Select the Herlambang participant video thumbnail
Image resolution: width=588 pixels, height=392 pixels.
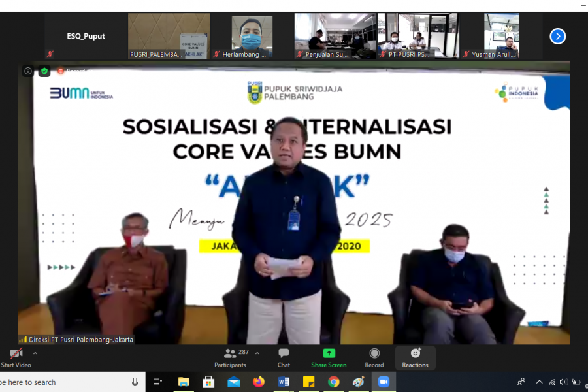(252, 36)
